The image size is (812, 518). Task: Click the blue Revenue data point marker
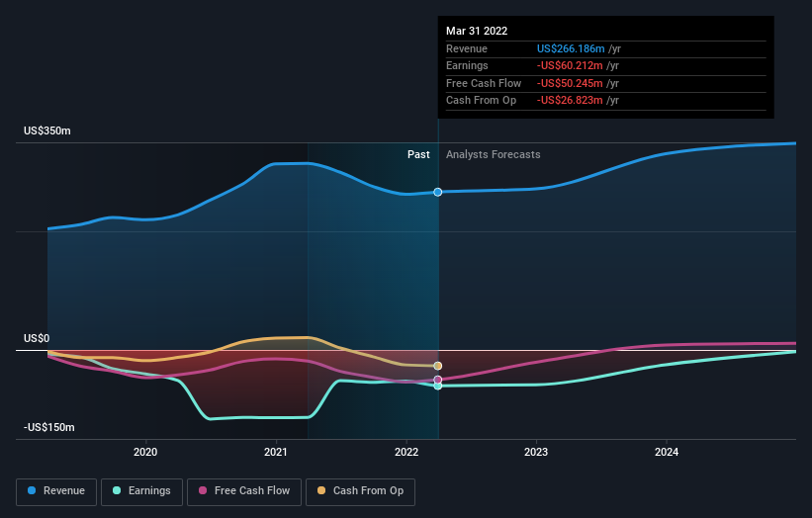pyautogui.click(x=438, y=192)
